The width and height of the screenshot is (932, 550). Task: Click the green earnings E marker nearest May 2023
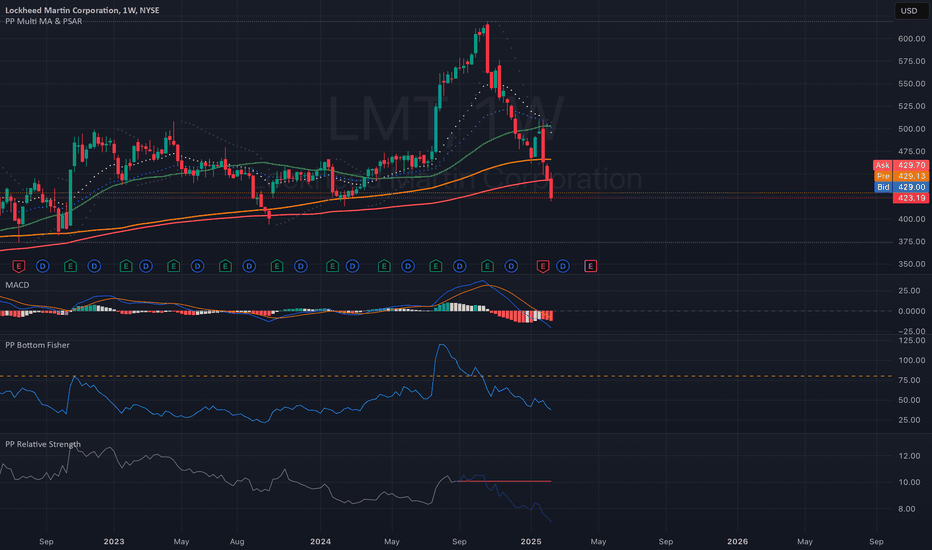point(174,266)
